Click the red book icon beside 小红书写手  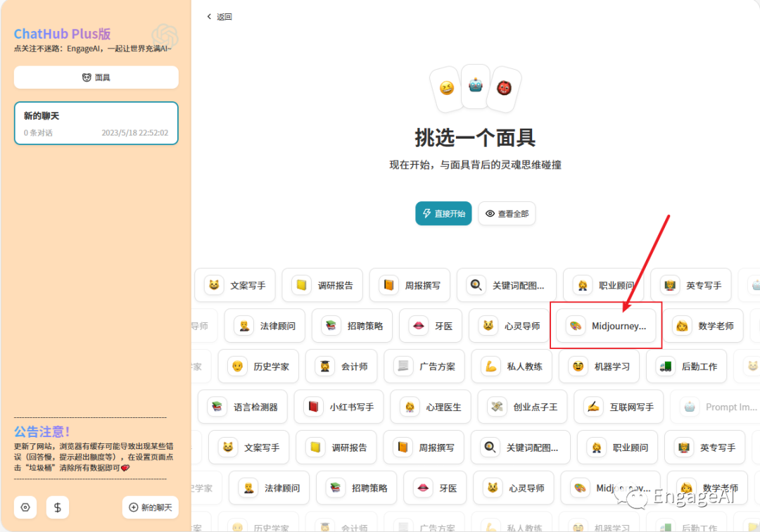point(314,407)
